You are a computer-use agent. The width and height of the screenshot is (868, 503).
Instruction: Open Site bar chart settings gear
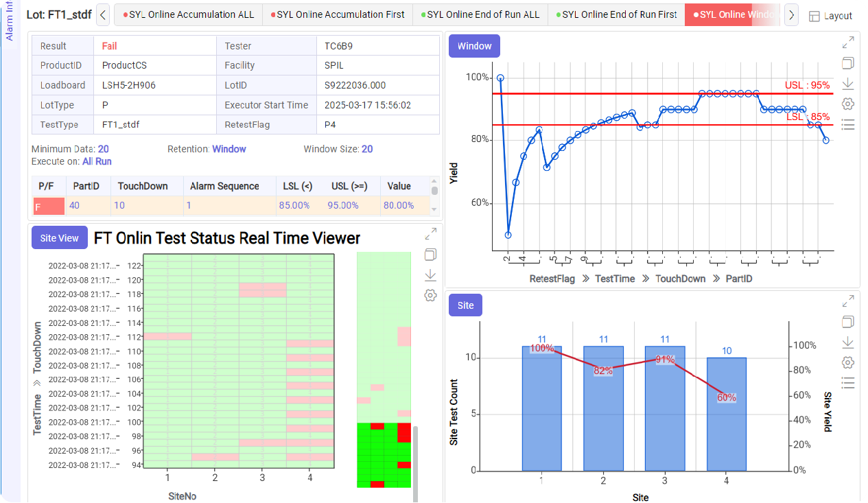click(848, 362)
